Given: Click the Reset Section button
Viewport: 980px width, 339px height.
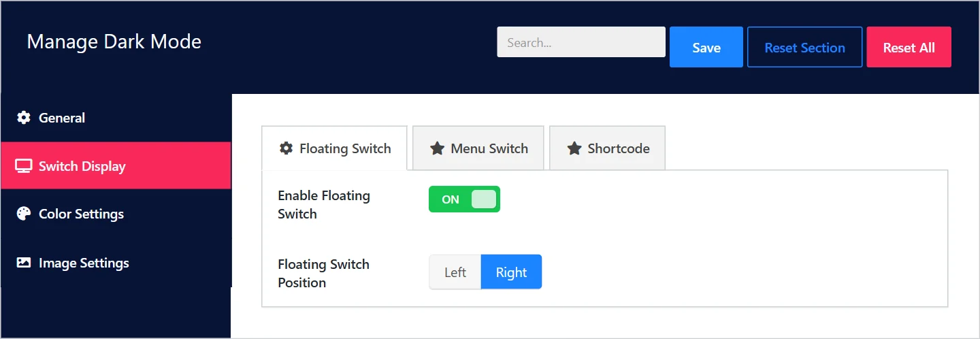Looking at the screenshot, I should 804,48.
